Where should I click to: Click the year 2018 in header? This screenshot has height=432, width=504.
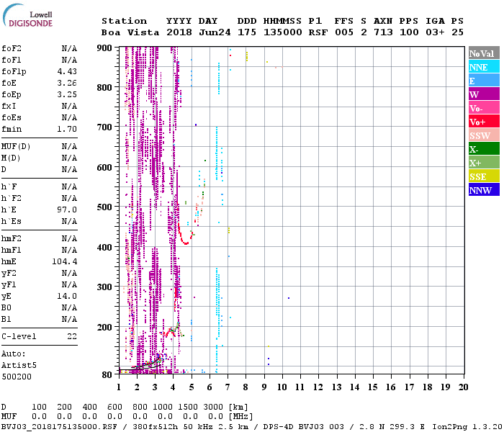tap(179, 32)
